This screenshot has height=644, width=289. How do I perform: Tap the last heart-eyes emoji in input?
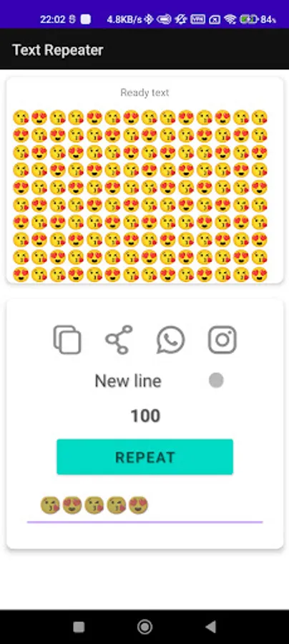click(138, 505)
